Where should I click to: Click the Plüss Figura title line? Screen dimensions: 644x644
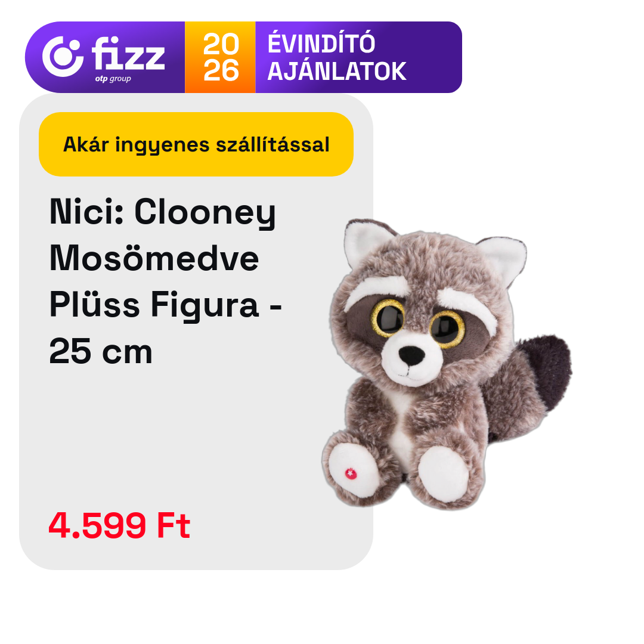(x=166, y=305)
